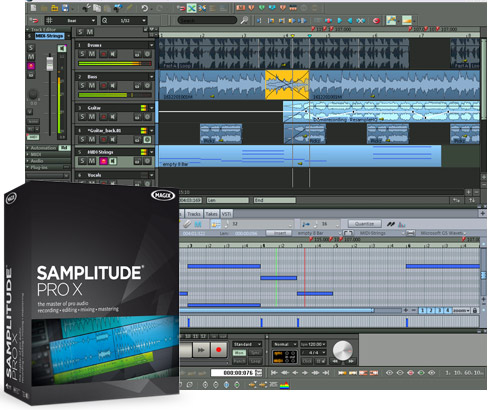Click the rainbow spectrum visualizer icon
The image size is (500, 410).
(x=284, y=385)
